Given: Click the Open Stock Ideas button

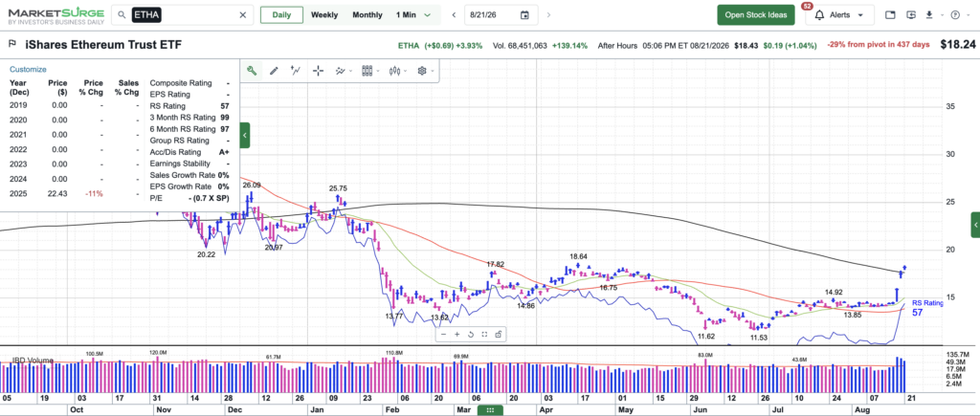Looking at the screenshot, I should tap(756, 15).
